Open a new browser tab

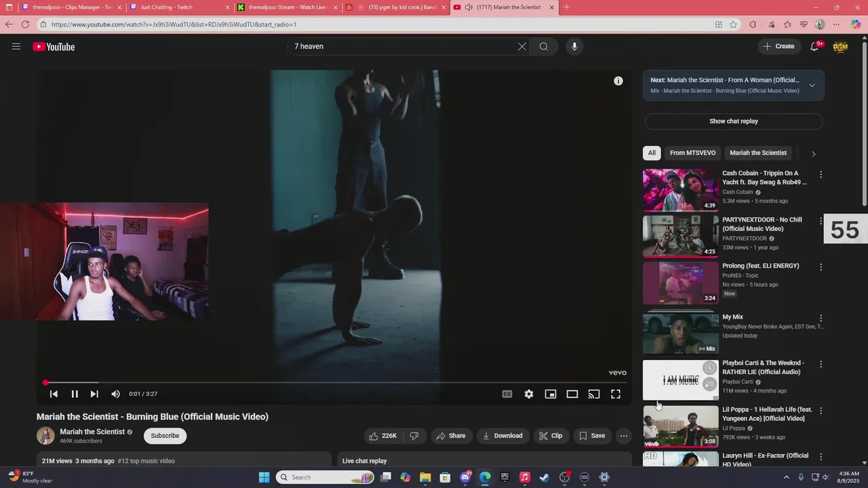coord(567,7)
